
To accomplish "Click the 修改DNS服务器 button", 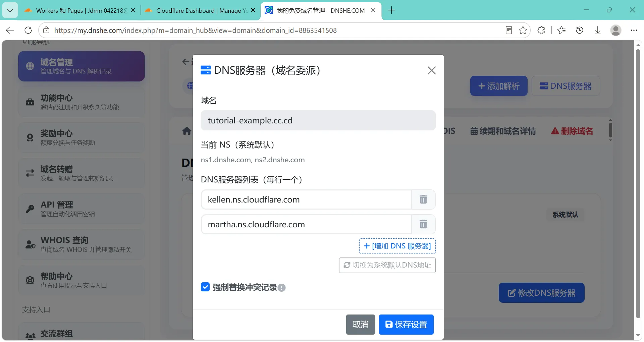I will tap(541, 293).
